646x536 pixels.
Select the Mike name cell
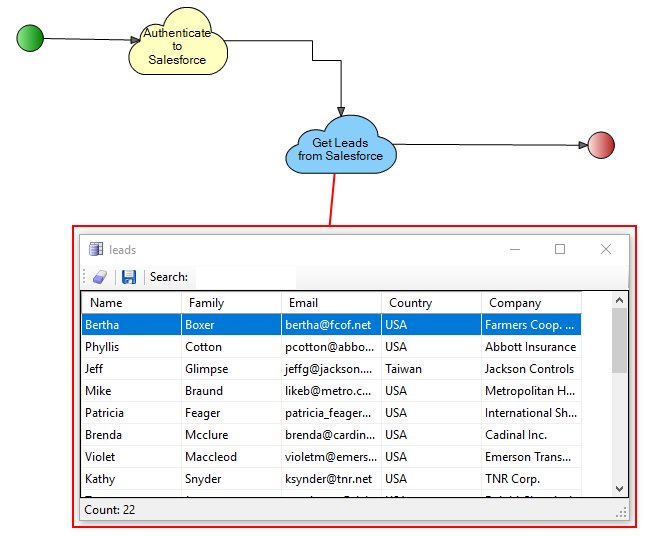click(131, 391)
